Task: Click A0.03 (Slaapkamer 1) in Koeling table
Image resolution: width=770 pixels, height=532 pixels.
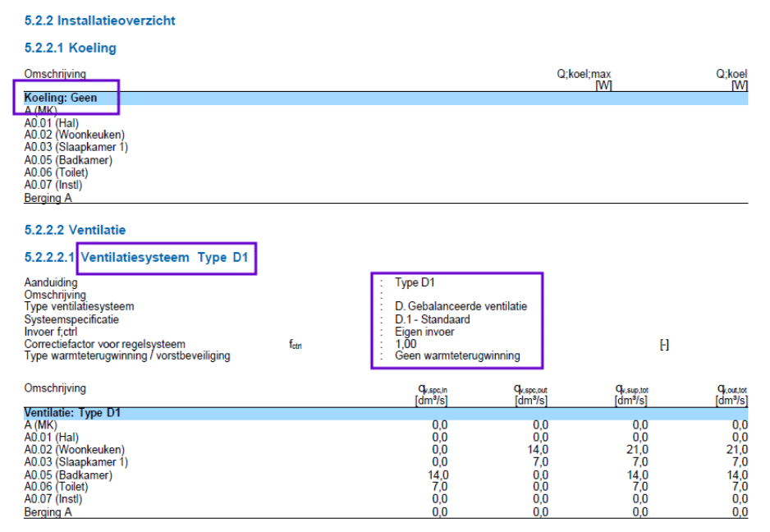Action: (76, 148)
